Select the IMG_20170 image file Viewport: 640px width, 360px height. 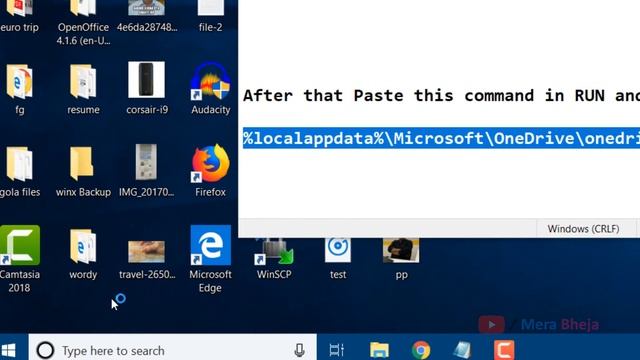click(147, 171)
